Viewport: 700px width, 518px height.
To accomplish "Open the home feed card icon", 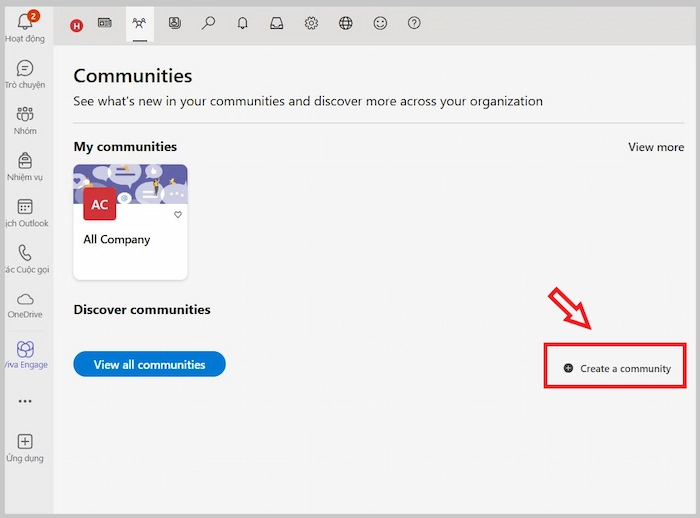I will [x=105, y=23].
